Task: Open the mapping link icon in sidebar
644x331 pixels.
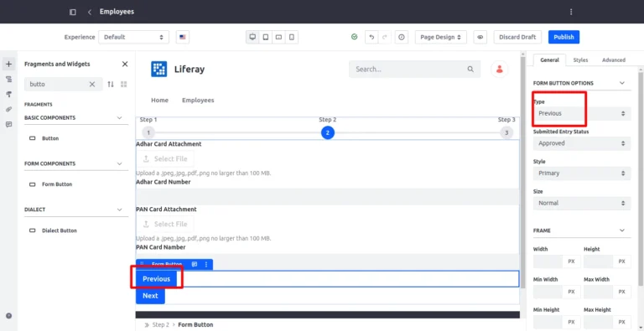Action: click(9, 109)
